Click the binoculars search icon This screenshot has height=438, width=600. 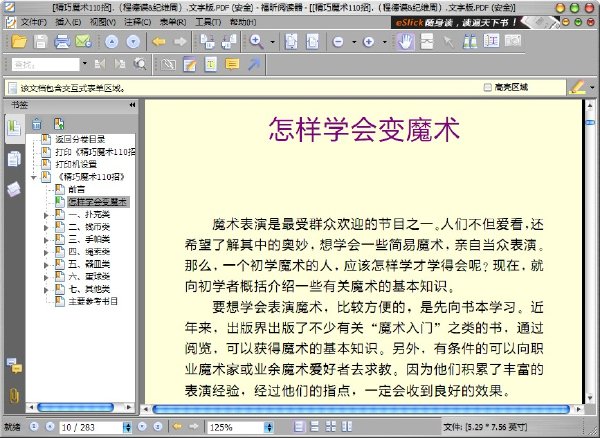pyautogui.click(x=470, y=41)
